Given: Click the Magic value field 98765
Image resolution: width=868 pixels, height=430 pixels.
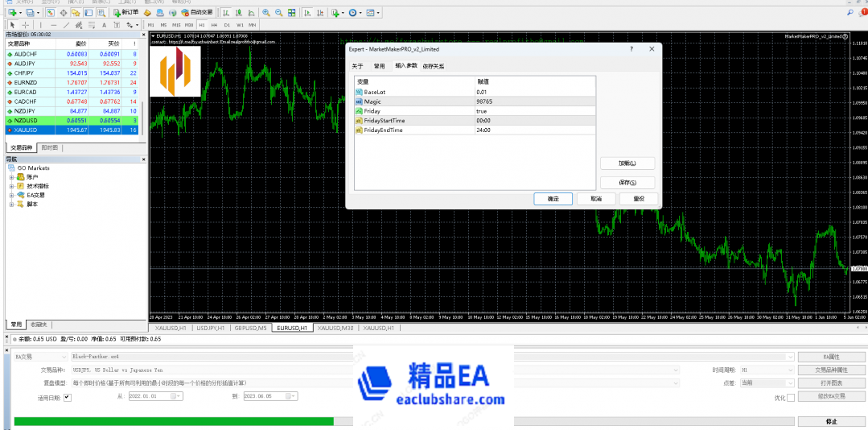Looking at the screenshot, I should coord(534,101).
